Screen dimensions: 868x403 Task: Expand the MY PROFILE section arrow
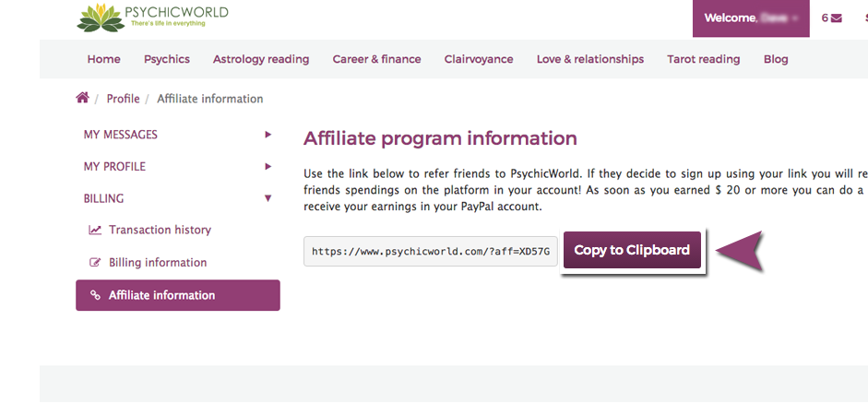(x=268, y=166)
